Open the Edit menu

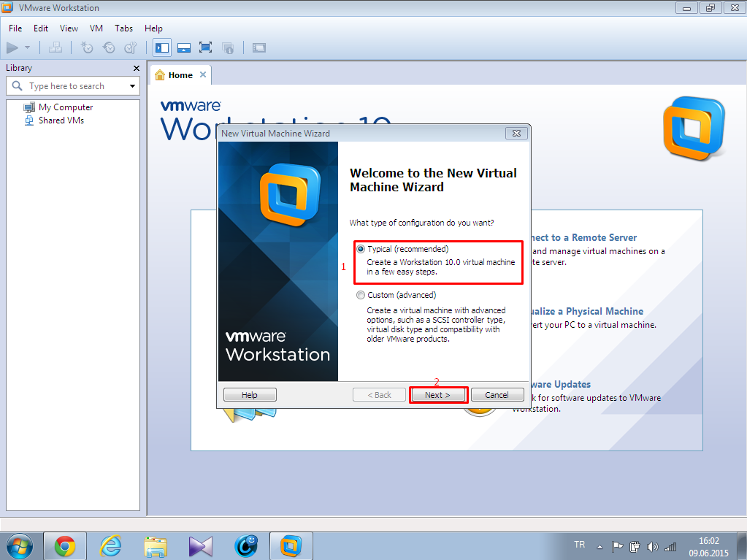40,28
